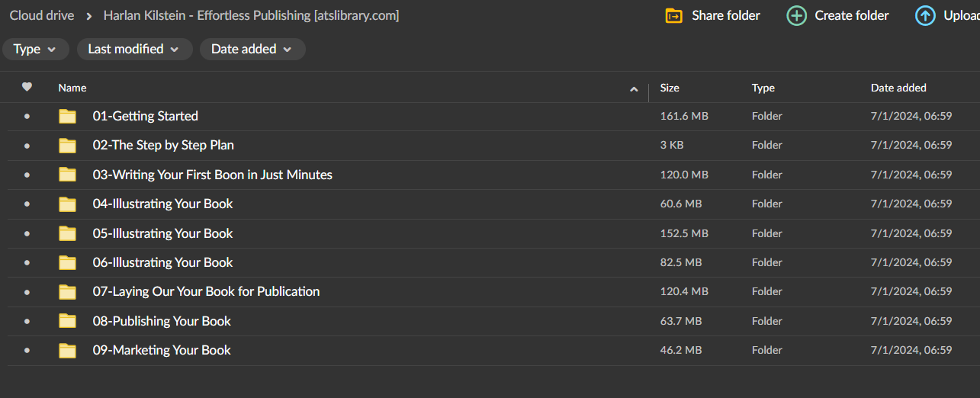Viewport: 980px width, 398px height.
Task: Click the Share folder icon
Action: (x=673, y=15)
